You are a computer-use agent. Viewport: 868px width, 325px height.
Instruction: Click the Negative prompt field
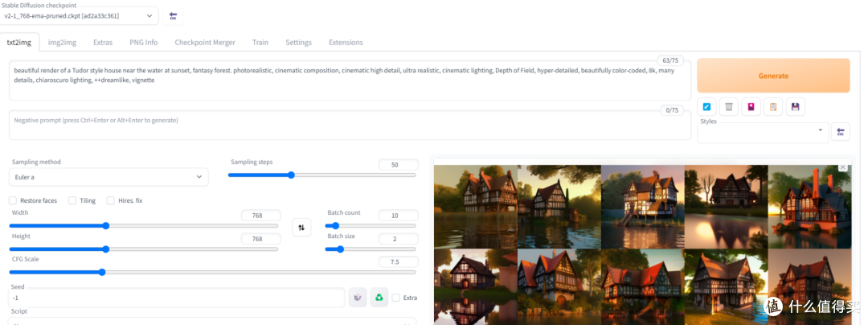point(350,125)
